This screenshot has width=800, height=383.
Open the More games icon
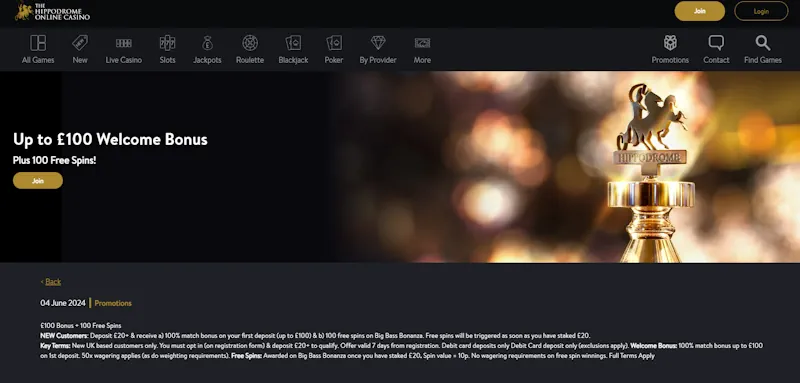coord(422,43)
